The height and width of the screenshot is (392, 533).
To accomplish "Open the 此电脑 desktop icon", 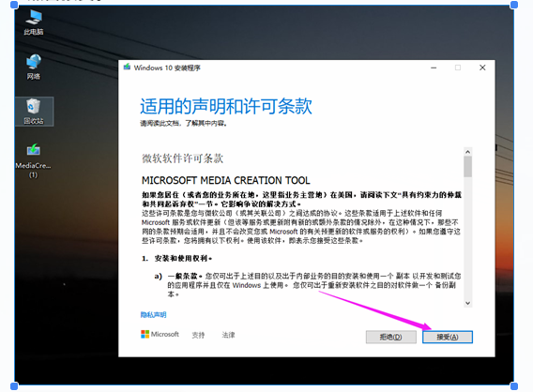I will pyautogui.click(x=34, y=23).
